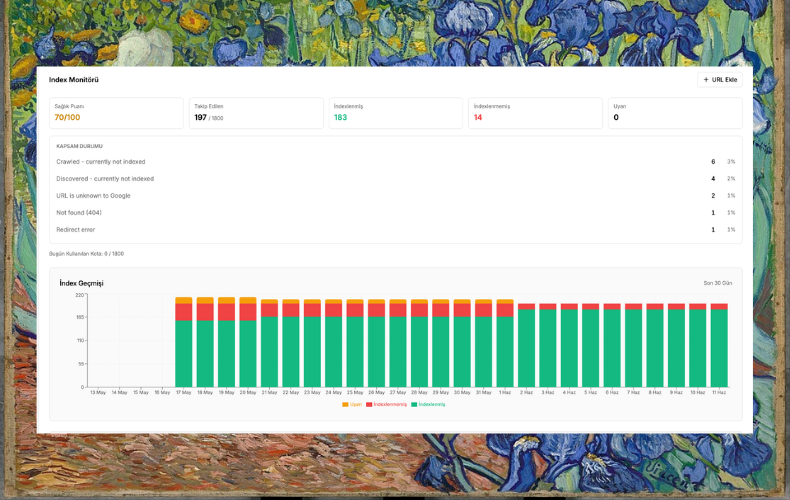Click the 'Crawled - currently not indexed' row
Screen dimensions: 790x500
[x=396, y=162]
